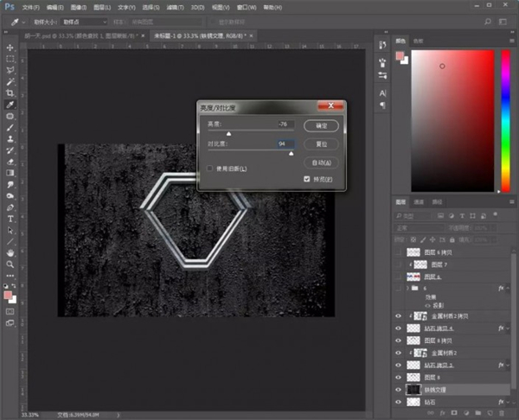Click the Zoom tool magnifier icon

pos(10,264)
